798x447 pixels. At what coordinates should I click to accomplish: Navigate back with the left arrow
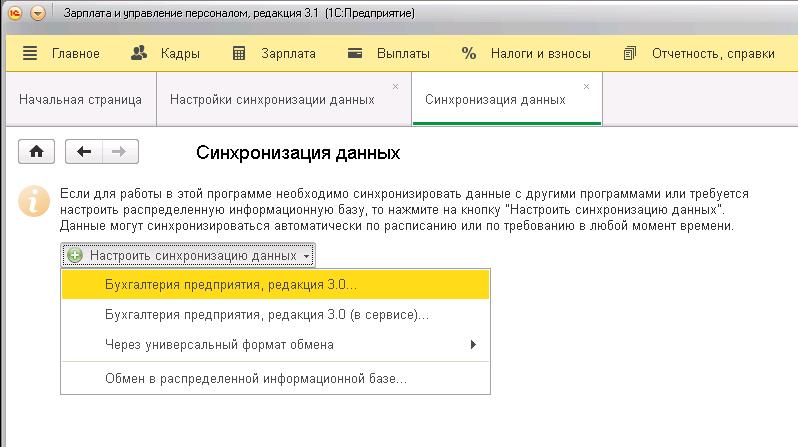pyautogui.click(x=84, y=151)
